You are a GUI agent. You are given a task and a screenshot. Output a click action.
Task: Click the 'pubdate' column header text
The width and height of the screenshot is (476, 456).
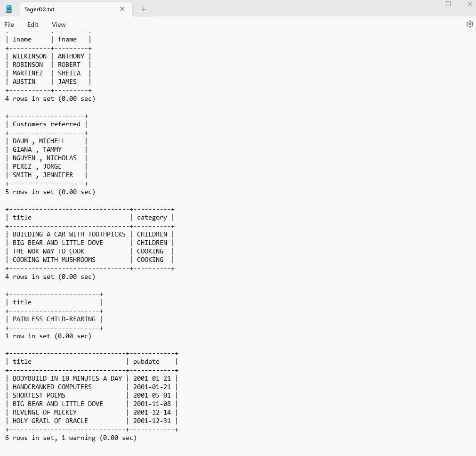(146, 361)
